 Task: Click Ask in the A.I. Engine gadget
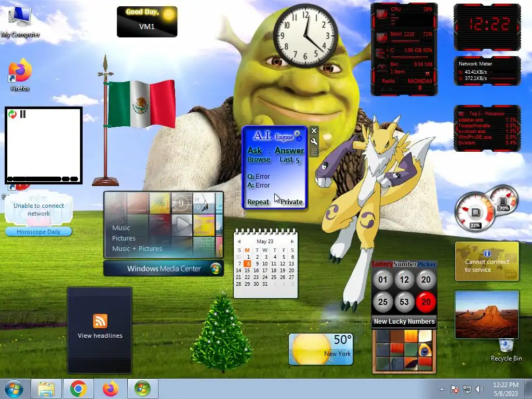click(255, 150)
